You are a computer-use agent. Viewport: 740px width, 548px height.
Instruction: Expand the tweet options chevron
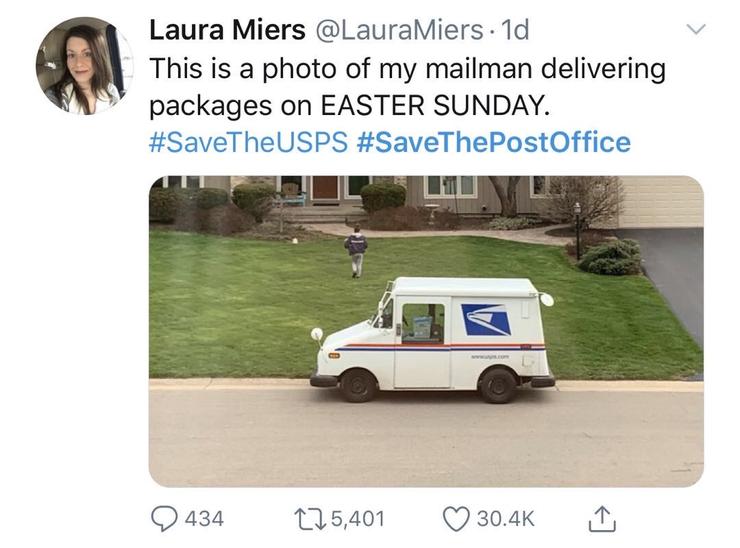697,30
